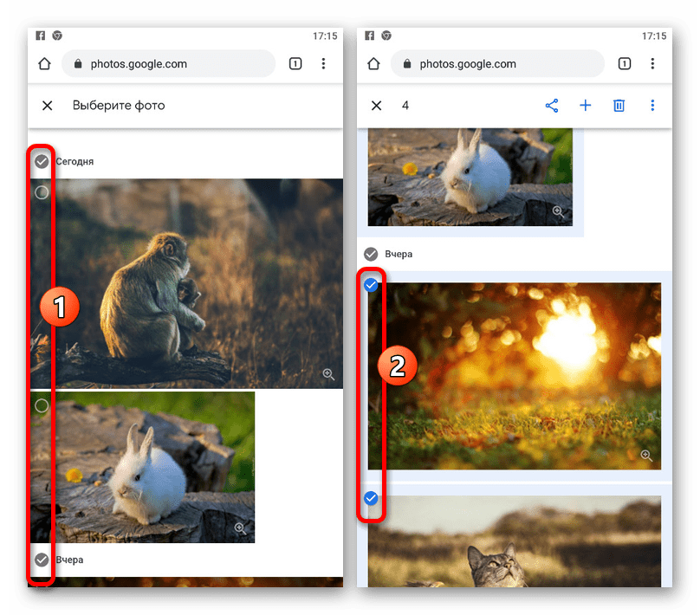The image size is (700, 615).
Task: Click the share icon in the selection toolbar
Action: tap(551, 106)
